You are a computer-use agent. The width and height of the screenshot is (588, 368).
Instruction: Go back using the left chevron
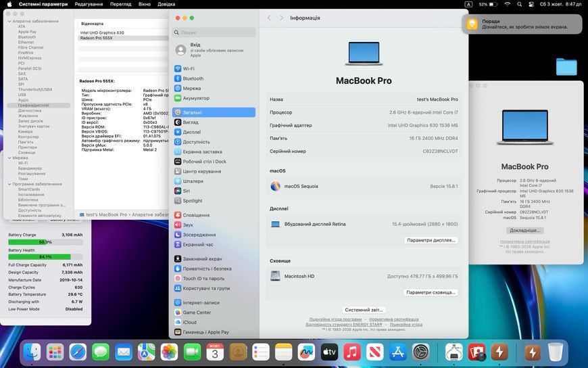coord(269,18)
